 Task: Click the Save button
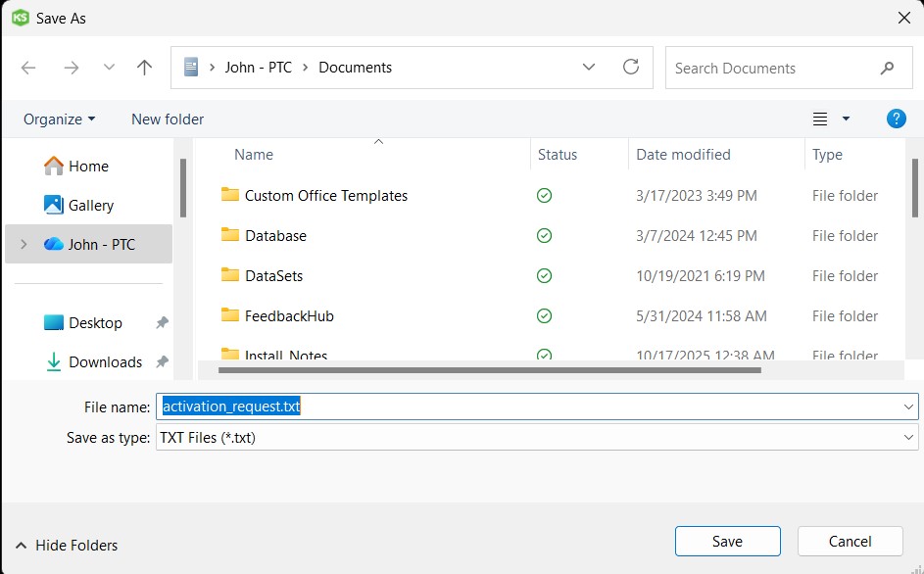[727, 541]
